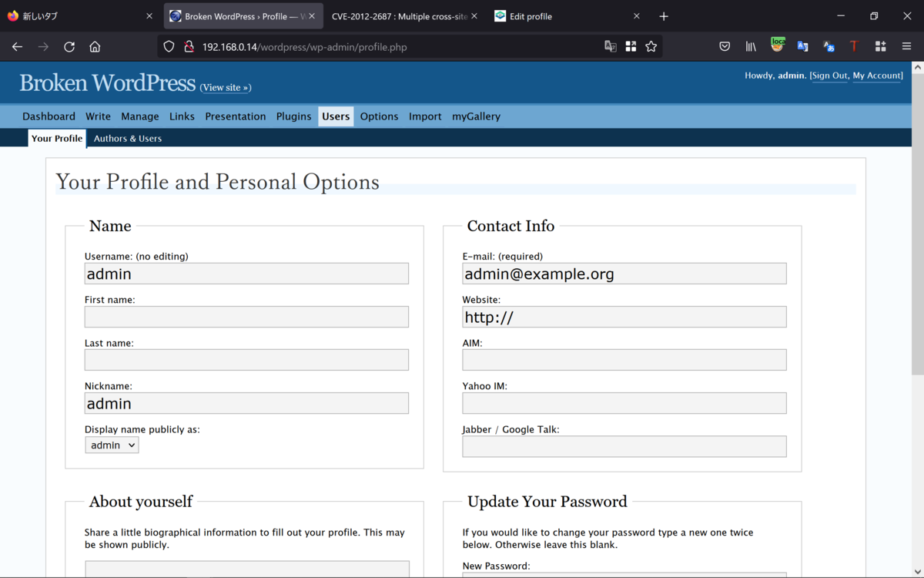The height and width of the screenshot is (578, 924).
Task: Click the insecure connection padlock icon
Action: click(x=189, y=47)
